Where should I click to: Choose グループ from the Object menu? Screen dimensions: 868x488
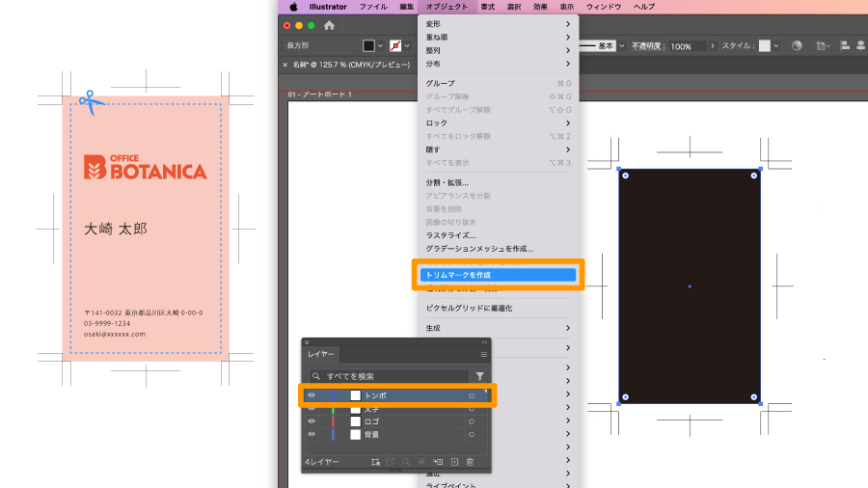[498, 83]
